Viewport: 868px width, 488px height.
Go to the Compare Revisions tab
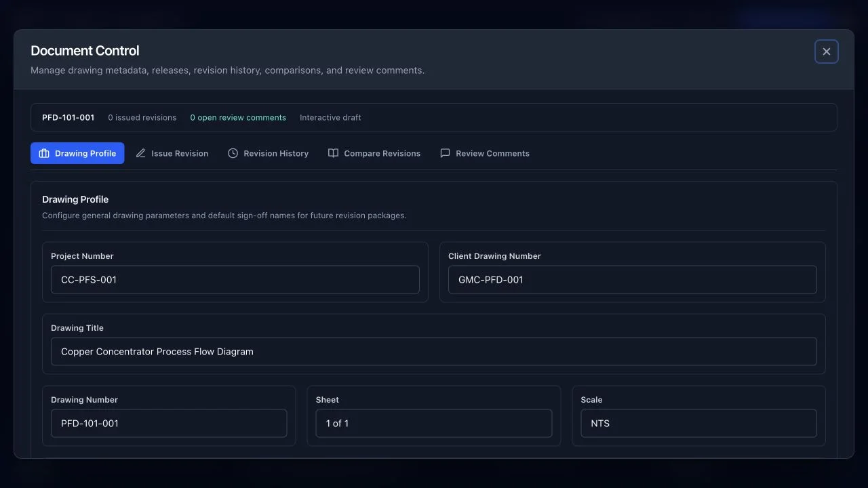pyautogui.click(x=374, y=153)
